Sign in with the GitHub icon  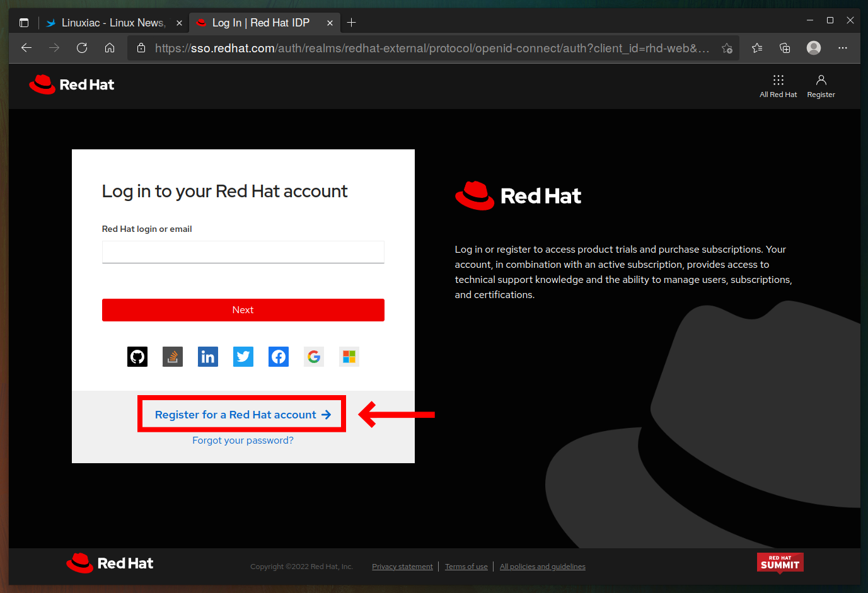(137, 357)
